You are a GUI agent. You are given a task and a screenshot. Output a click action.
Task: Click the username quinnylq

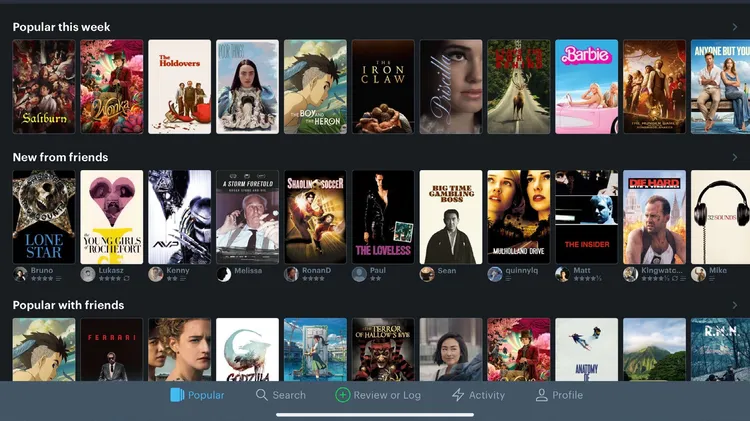click(x=522, y=270)
